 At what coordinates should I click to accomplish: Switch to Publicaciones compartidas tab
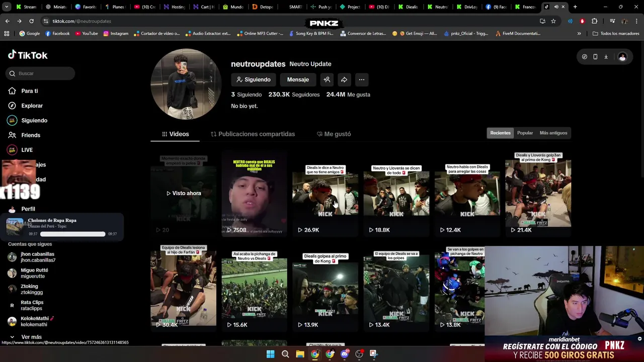[x=253, y=134]
